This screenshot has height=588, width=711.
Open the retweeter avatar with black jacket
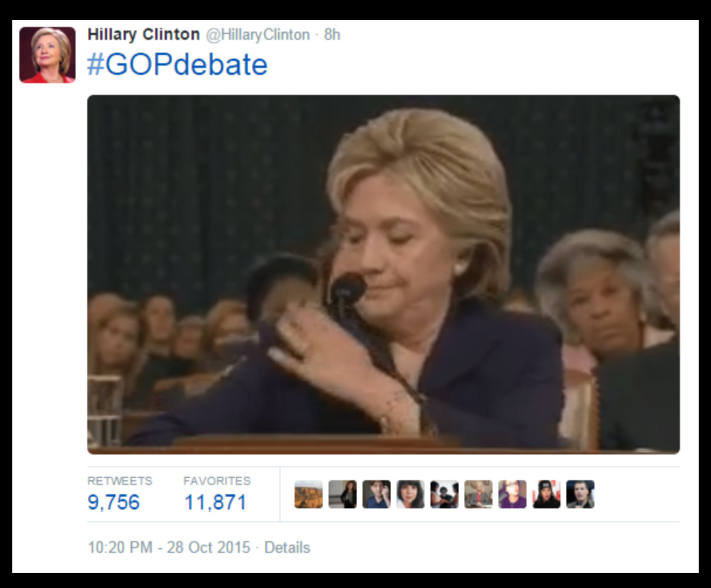(x=342, y=494)
